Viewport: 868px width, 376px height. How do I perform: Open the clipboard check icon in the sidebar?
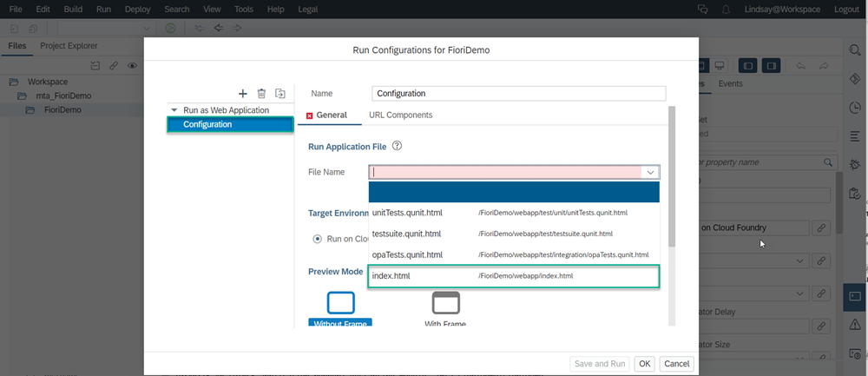(x=855, y=193)
